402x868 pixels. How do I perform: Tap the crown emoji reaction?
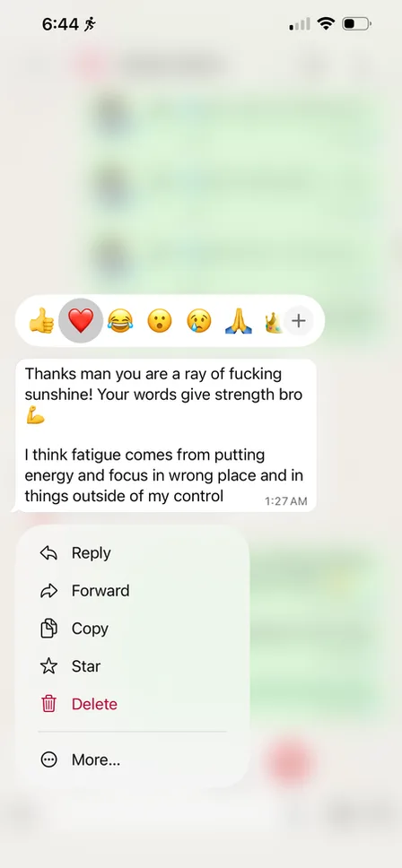[x=274, y=320]
